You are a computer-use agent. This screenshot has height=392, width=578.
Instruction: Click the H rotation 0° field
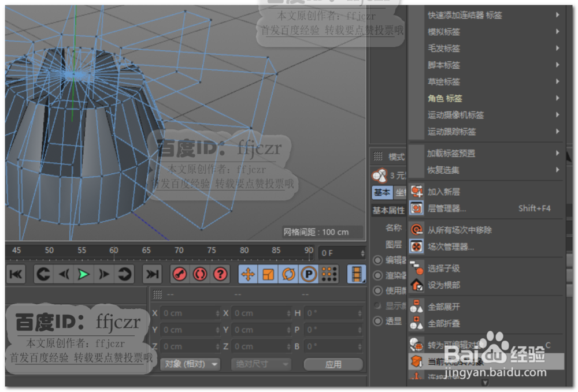pyautogui.click(x=334, y=313)
